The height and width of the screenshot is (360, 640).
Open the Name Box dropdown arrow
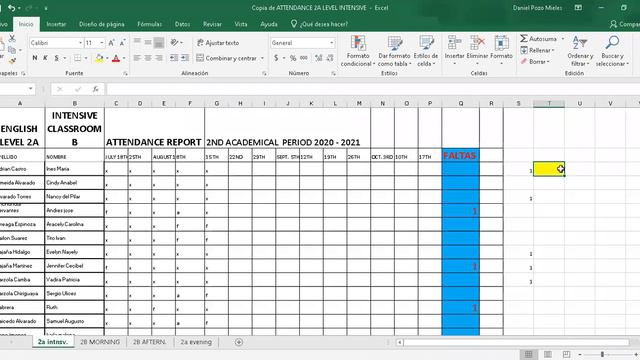pyautogui.click(x=31, y=89)
